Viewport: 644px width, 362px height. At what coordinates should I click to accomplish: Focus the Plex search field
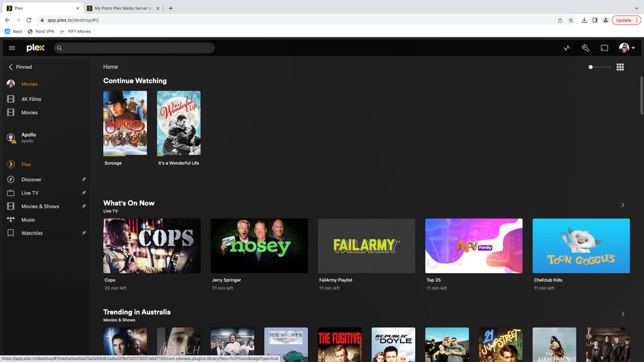pos(135,48)
